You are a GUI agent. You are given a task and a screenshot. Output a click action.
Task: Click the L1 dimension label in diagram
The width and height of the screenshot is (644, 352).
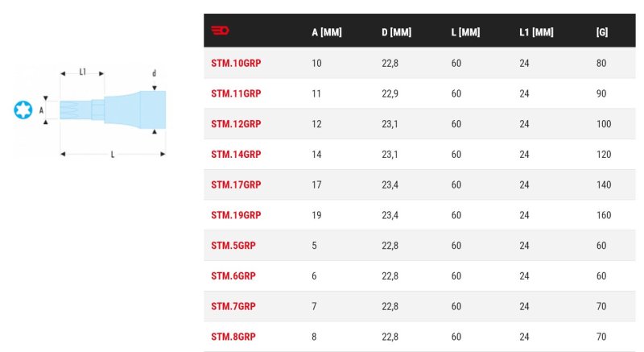pyautogui.click(x=83, y=72)
